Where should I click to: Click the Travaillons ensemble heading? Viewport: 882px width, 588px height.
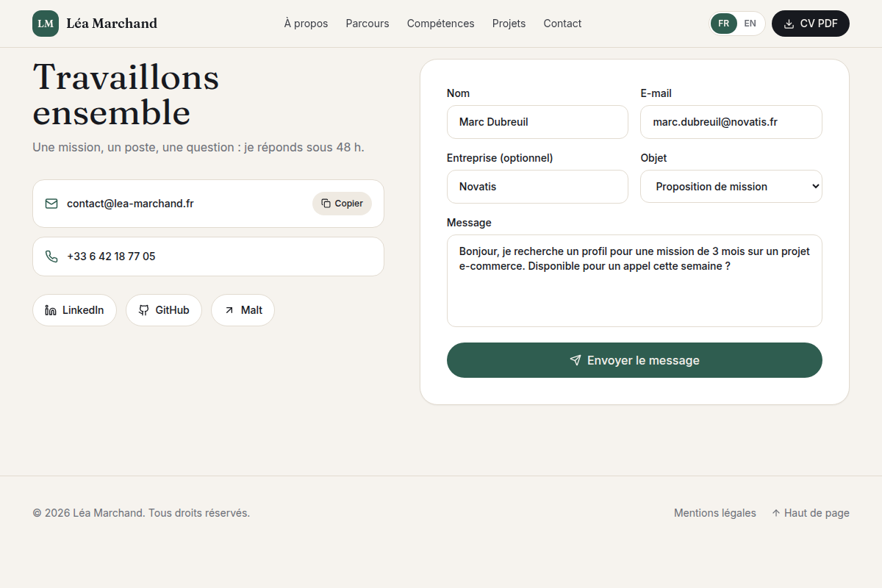click(126, 95)
